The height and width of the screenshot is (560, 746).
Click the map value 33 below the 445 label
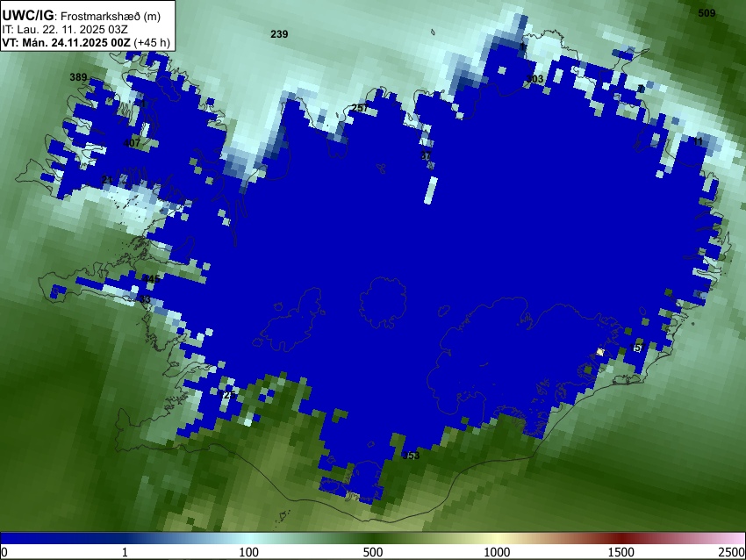coord(145,299)
